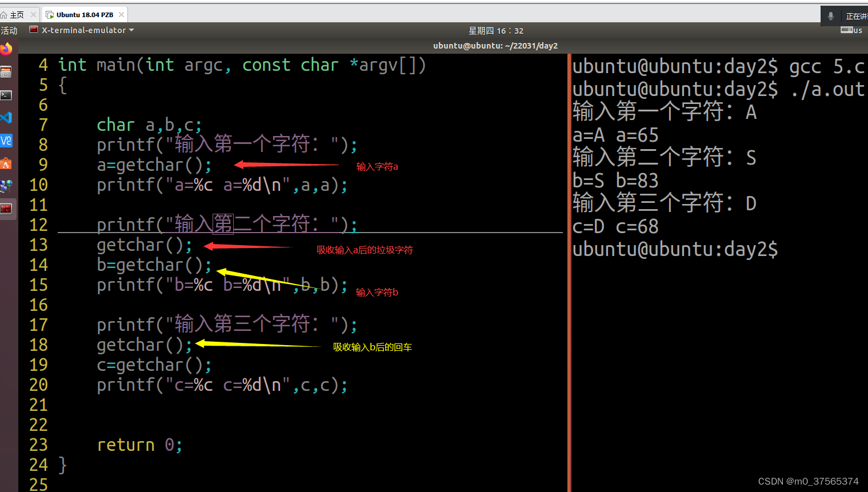Image resolution: width=868 pixels, height=492 pixels.
Task: Click the 'c=getchar();' code line
Action: (154, 365)
